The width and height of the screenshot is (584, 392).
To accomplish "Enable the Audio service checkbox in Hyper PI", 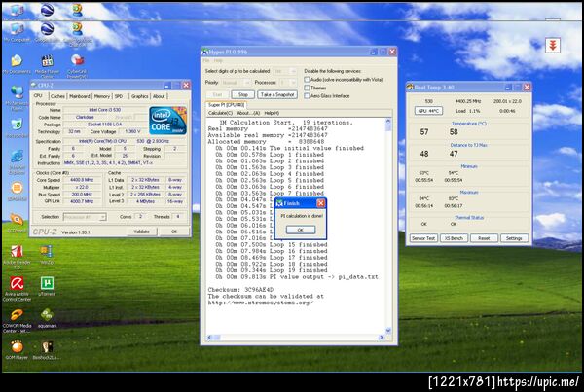I will pyautogui.click(x=307, y=80).
